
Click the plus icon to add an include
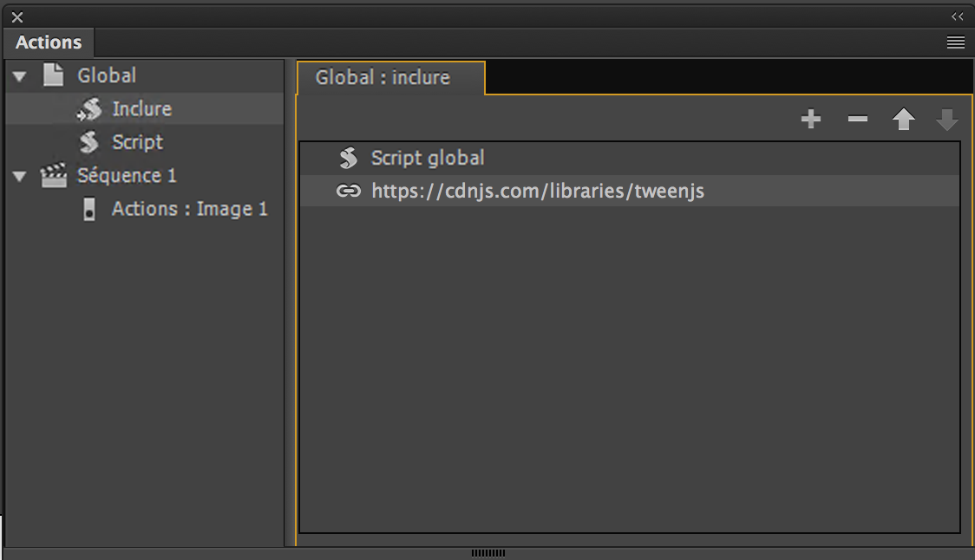811,119
